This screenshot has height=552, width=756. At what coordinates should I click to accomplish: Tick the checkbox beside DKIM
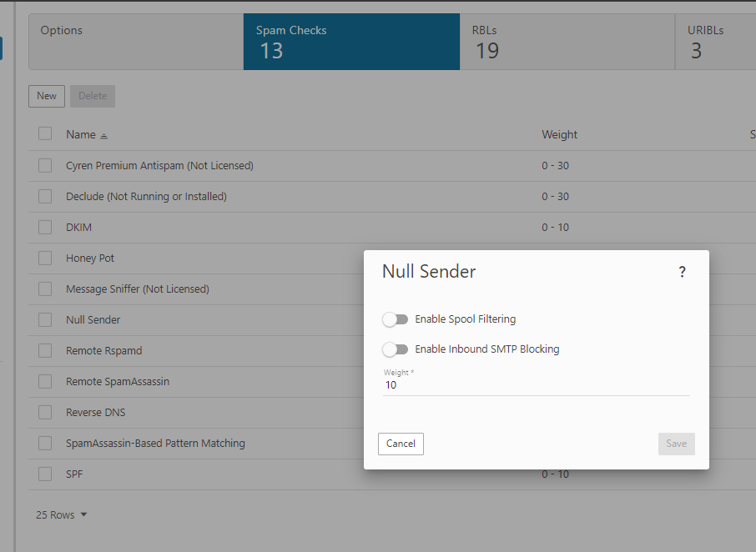(45, 227)
